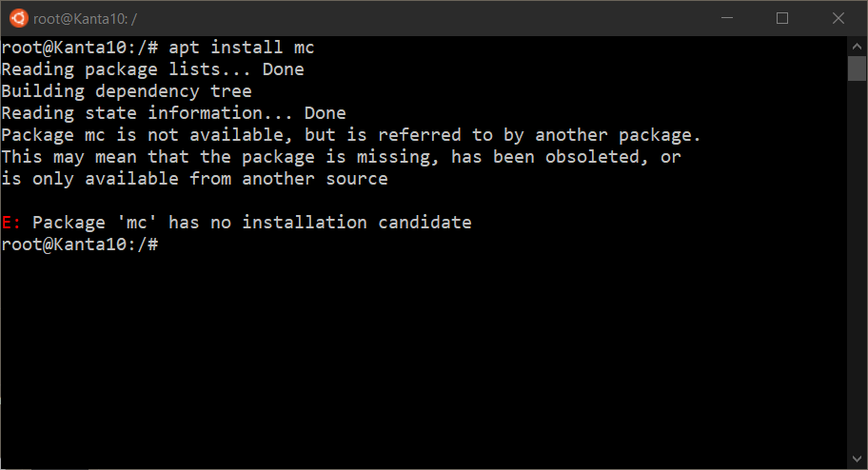The height and width of the screenshot is (470, 868).
Task: Click the 'Reading package lists... Done' line
Action: pos(153,69)
